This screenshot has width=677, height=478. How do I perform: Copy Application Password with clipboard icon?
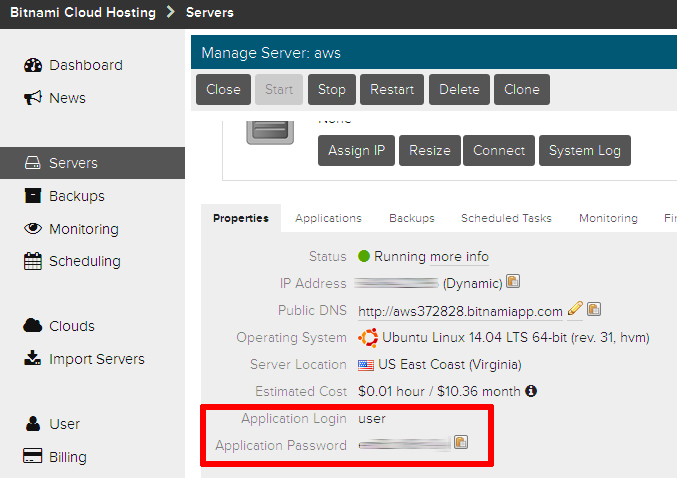461,443
